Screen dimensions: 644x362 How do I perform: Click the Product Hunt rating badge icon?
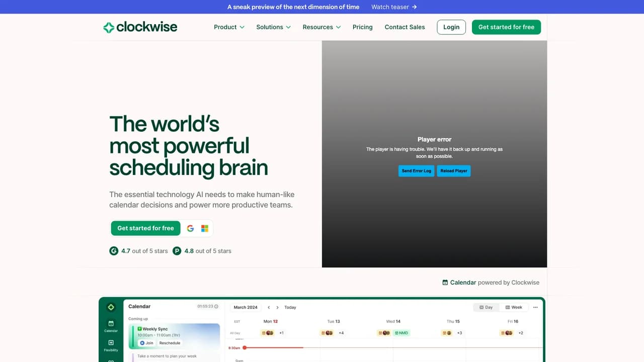[x=177, y=251]
